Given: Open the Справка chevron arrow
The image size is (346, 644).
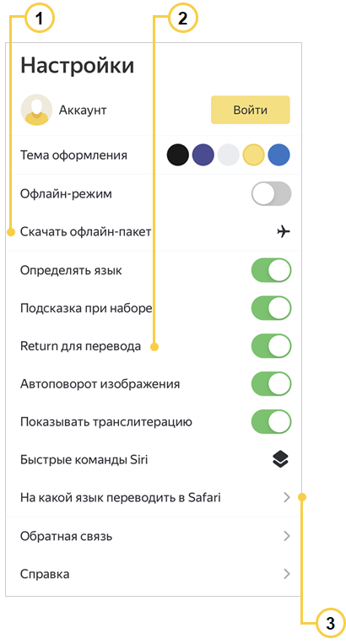Looking at the screenshot, I should click(x=286, y=574).
